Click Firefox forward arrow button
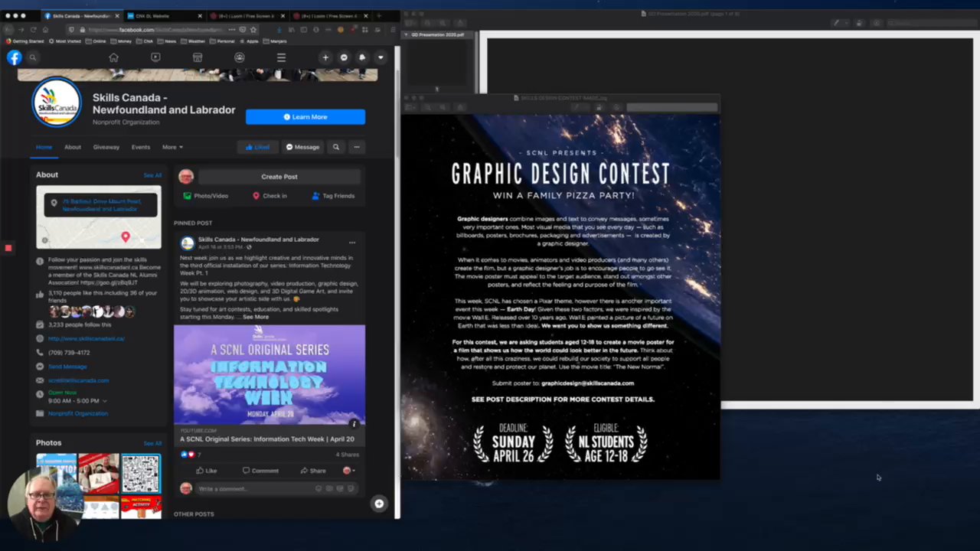The width and height of the screenshot is (980, 551). click(21, 30)
